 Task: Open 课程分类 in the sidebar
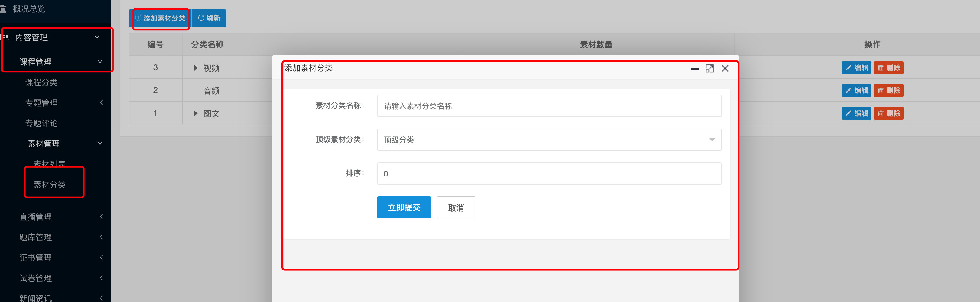click(41, 82)
